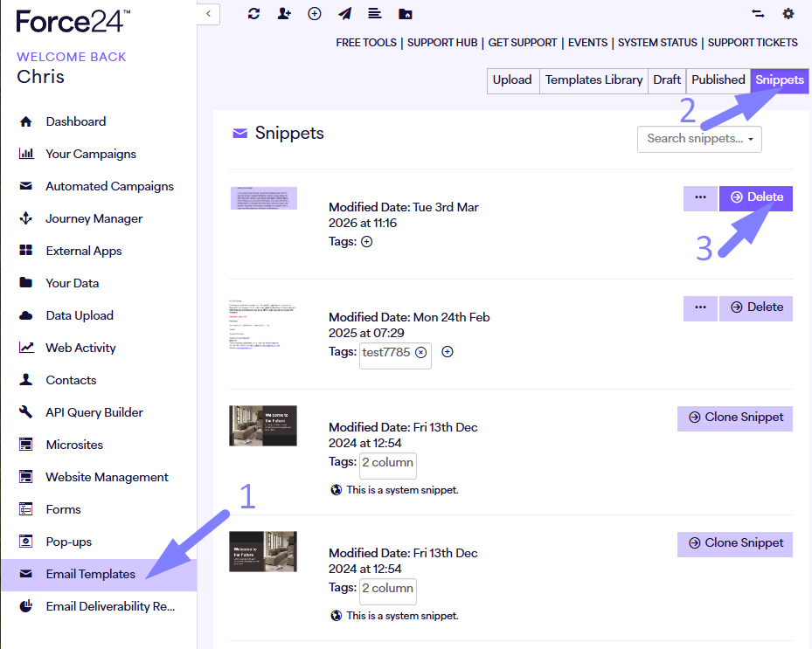Collapse the sidebar with the chevron button
The height and width of the screenshot is (649, 812).
[x=208, y=14]
